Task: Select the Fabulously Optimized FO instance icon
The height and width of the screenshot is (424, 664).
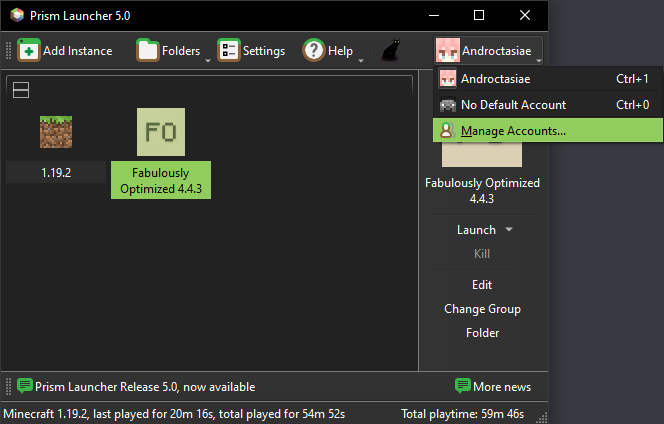Action: coord(161,132)
